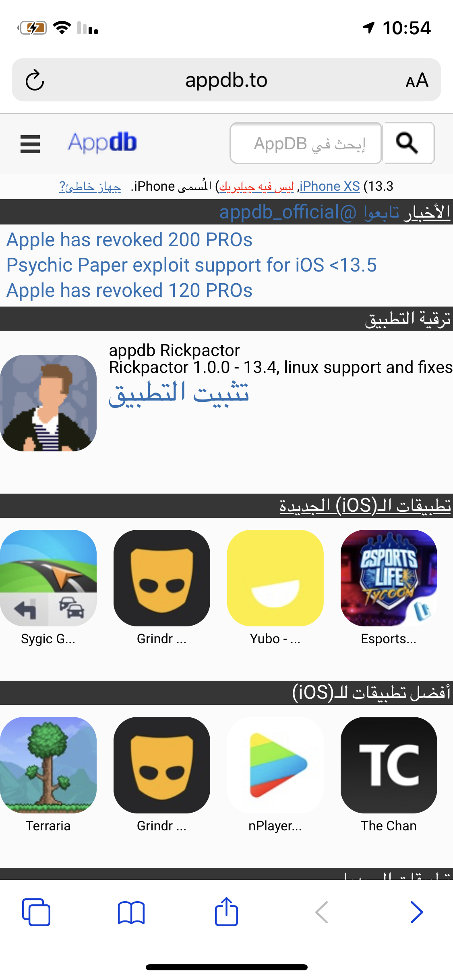Image resolution: width=453 pixels, height=980 pixels.
Task: Open the Esports Life Tycoon icon
Action: 389,578
